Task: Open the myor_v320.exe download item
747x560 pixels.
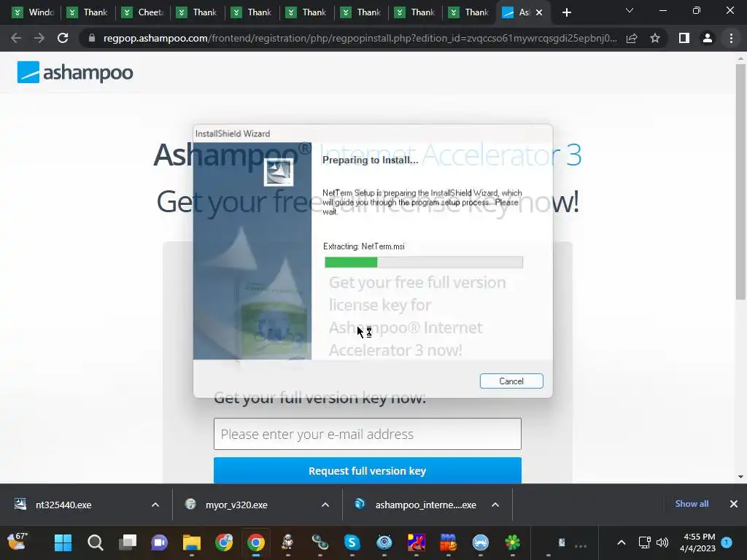Action: coord(236,505)
